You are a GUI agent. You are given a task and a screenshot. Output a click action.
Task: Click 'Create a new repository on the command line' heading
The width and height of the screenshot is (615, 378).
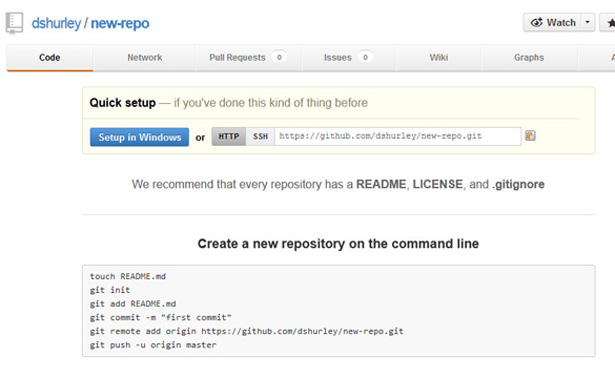338,244
